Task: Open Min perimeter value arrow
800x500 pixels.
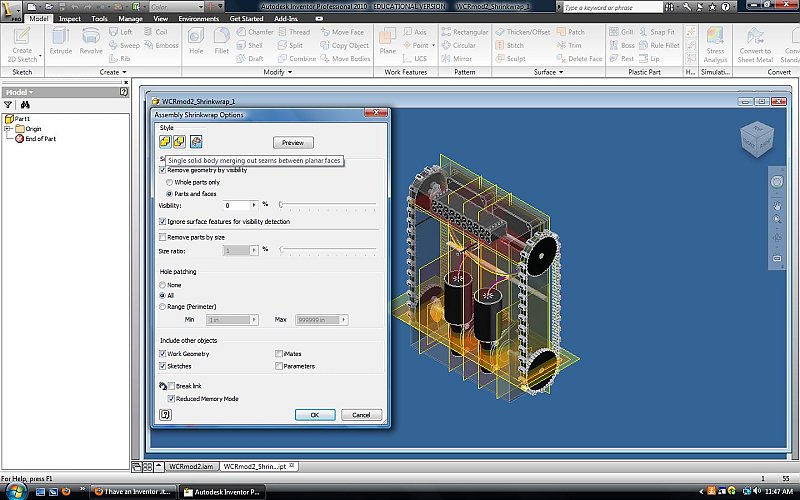Action: (x=254, y=320)
